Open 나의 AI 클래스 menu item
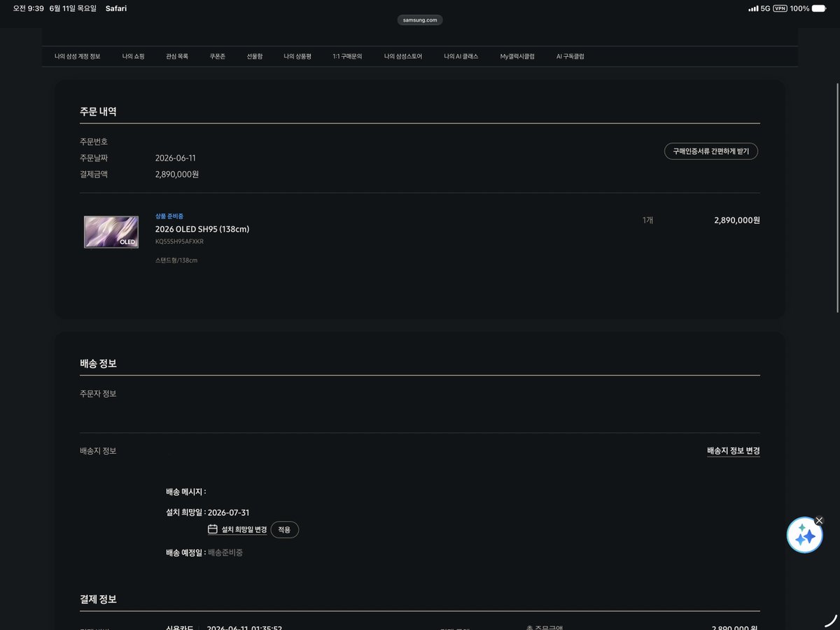This screenshot has height=630, width=840. point(461,56)
